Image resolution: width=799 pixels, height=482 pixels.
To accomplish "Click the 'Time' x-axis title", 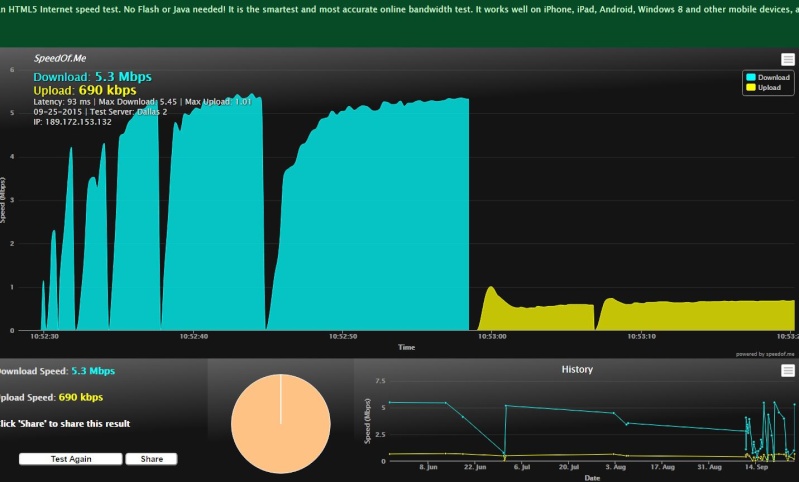I will click(407, 347).
